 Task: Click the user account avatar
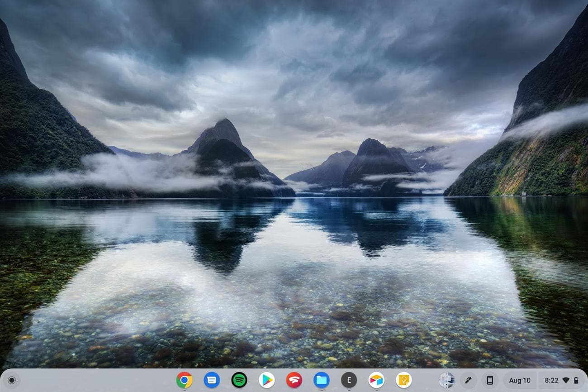click(447, 380)
